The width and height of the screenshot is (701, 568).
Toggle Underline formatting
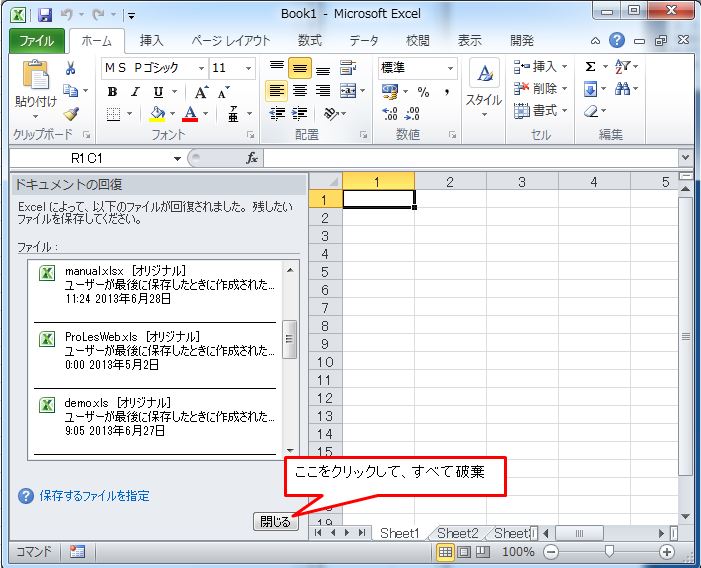click(x=158, y=92)
